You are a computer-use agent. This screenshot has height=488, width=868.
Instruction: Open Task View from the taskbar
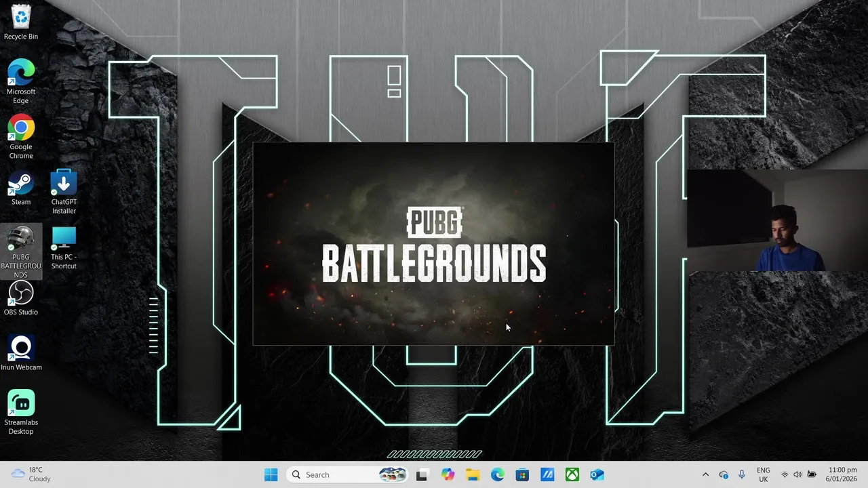click(x=422, y=474)
